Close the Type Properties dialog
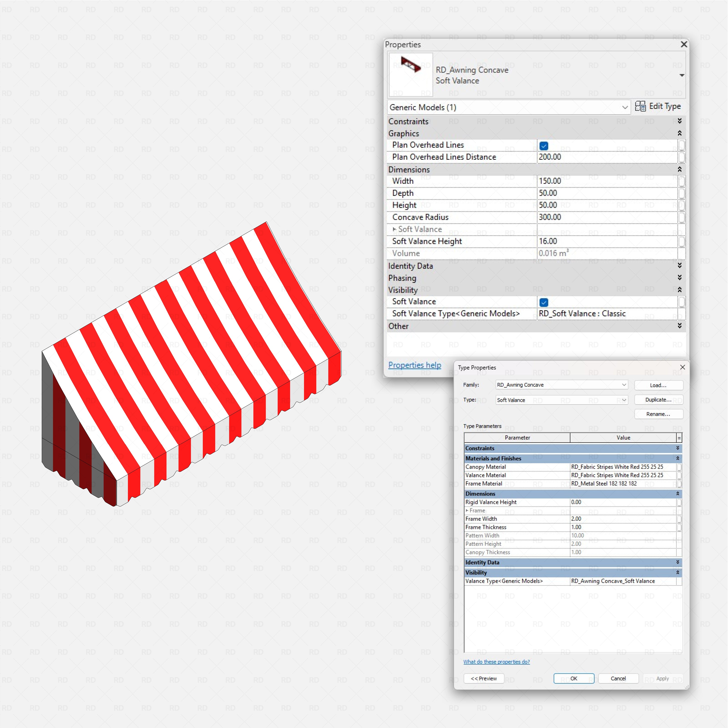Screen dimensions: 728x728 click(x=682, y=367)
